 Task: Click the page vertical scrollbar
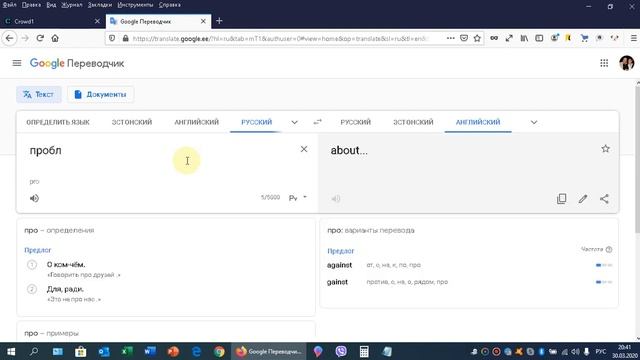click(x=637, y=159)
